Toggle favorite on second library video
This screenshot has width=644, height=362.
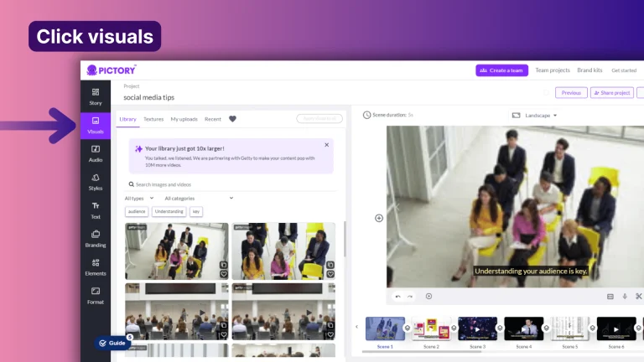330,274
